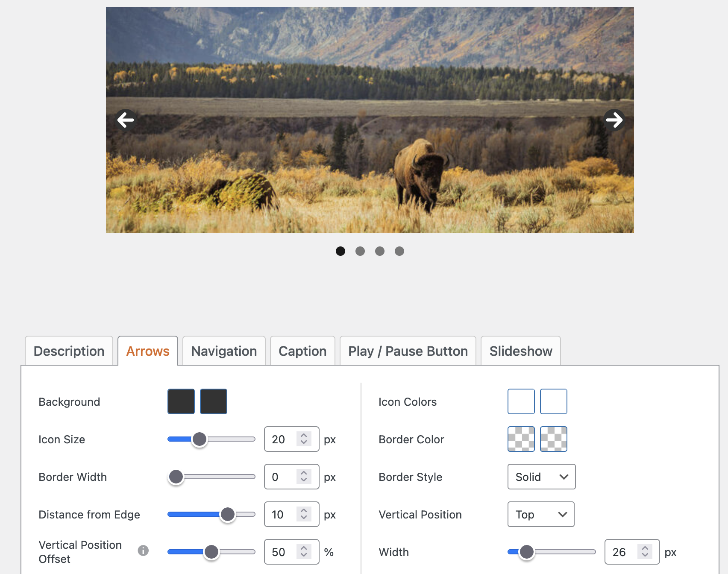Click the second Icon Colors swatch
This screenshot has height=574, width=728.
click(553, 401)
